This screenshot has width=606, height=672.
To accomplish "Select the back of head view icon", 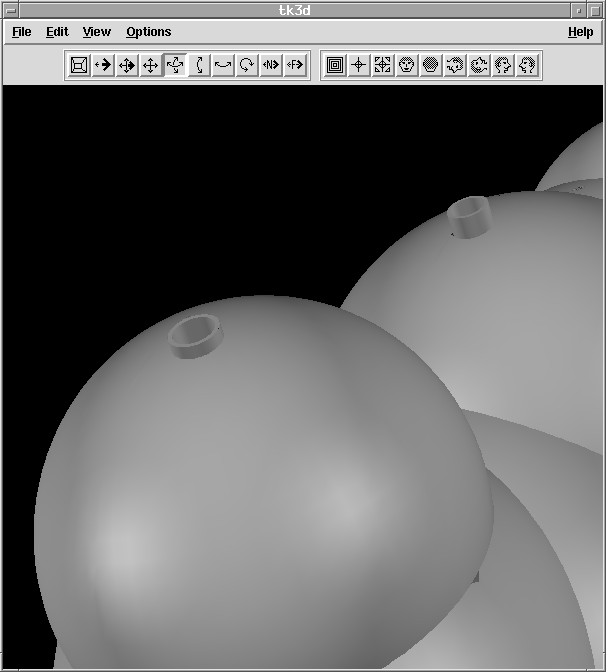I will click(431, 65).
